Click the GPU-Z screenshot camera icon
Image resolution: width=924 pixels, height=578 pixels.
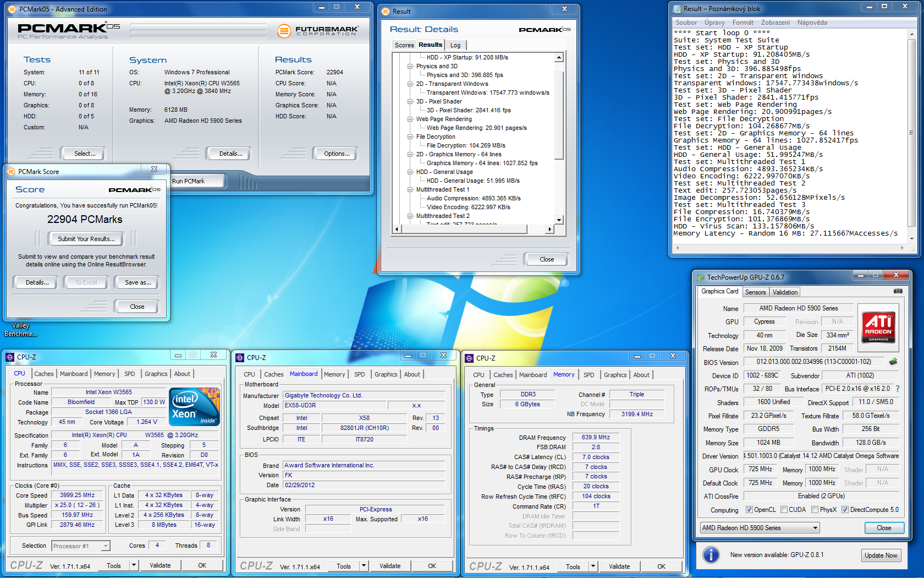click(898, 291)
